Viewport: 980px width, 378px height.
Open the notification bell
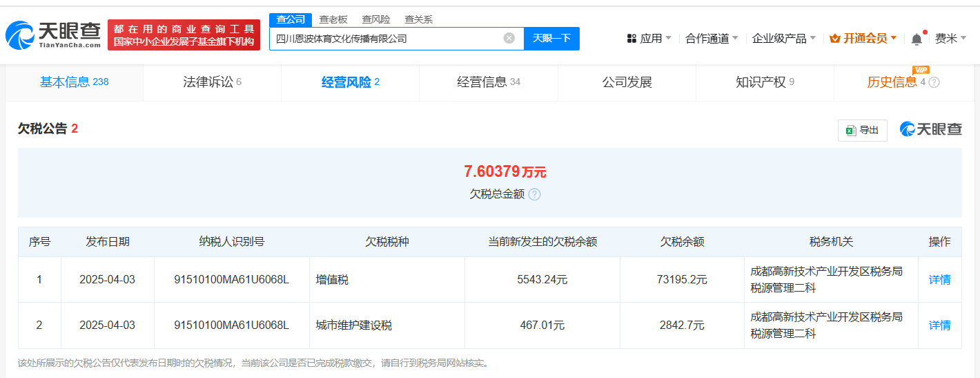tap(917, 39)
